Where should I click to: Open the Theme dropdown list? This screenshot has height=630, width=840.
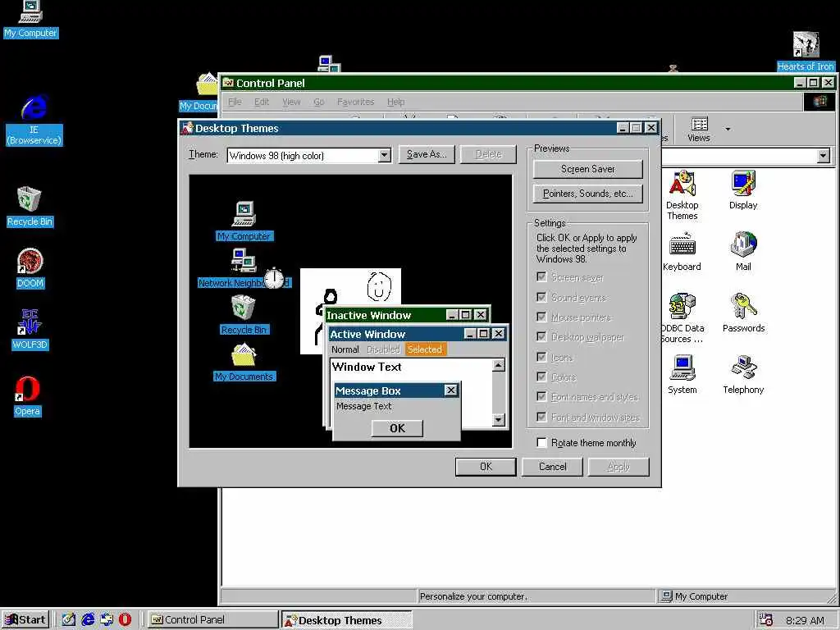384,155
